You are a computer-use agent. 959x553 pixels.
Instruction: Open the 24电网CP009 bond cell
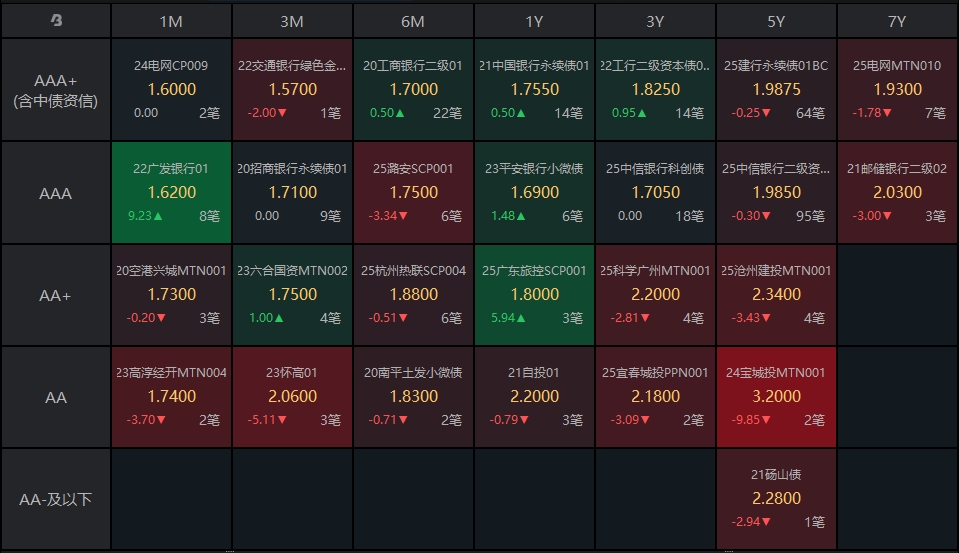(x=171, y=90)
